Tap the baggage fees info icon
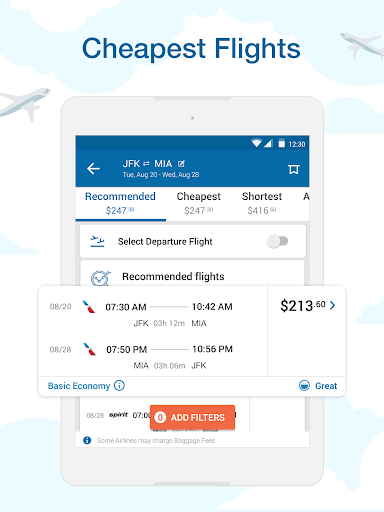Image resolution: width=384 pixels, height=512 pixels. click(x=87, y=440)
